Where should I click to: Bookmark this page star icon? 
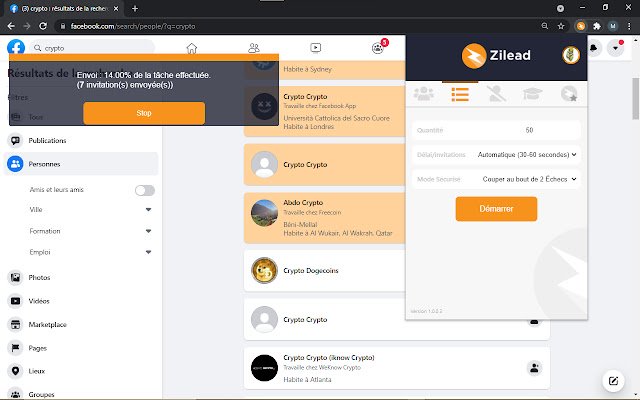pyautogui.click(x=561, y=26)
